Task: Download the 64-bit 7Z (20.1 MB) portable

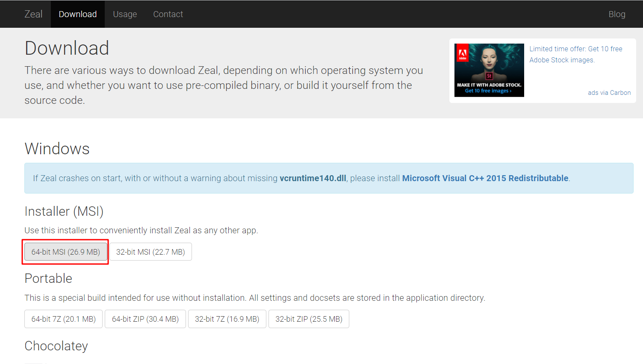Action: tap(63, 319)
